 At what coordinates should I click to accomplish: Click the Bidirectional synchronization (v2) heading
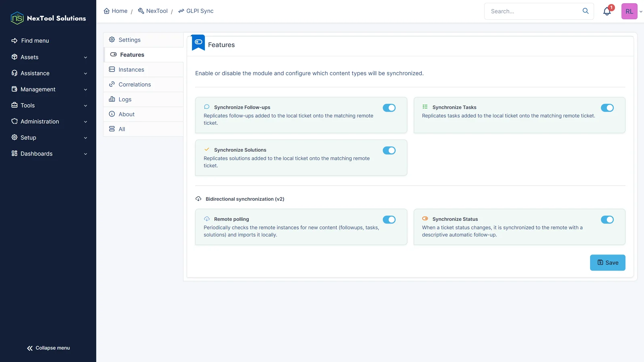[x=245, y=199]
